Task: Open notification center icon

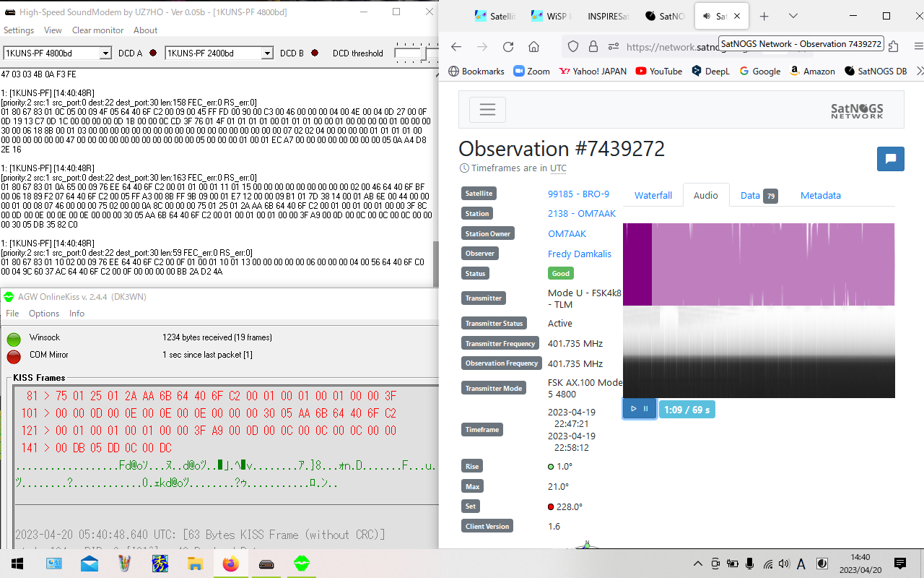Action: [900, 564]
